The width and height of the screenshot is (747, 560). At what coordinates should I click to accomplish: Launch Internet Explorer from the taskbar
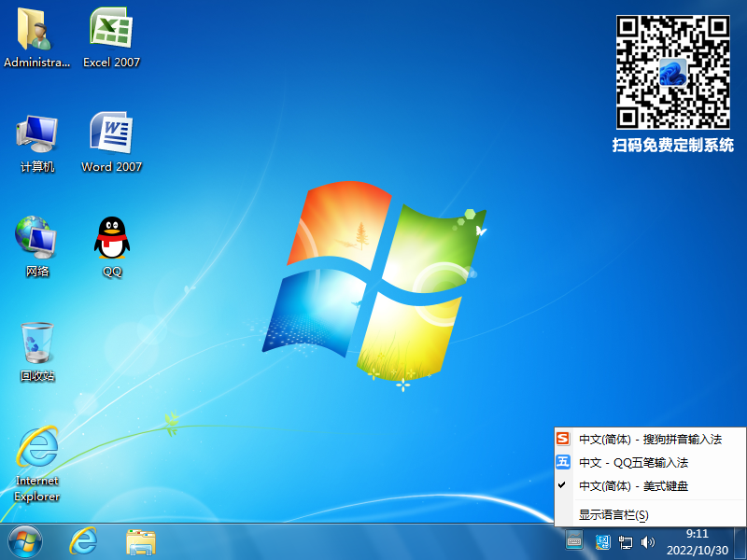click(85, 540)
